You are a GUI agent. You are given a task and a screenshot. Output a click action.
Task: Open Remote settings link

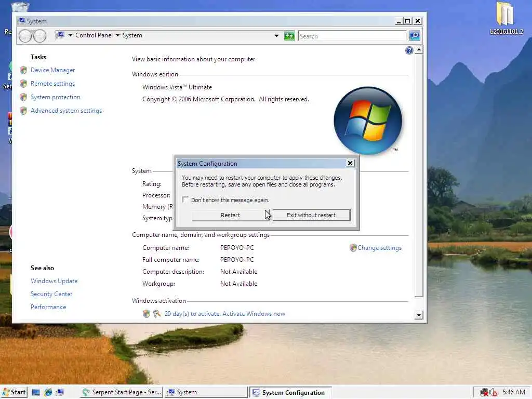point(52,84)
